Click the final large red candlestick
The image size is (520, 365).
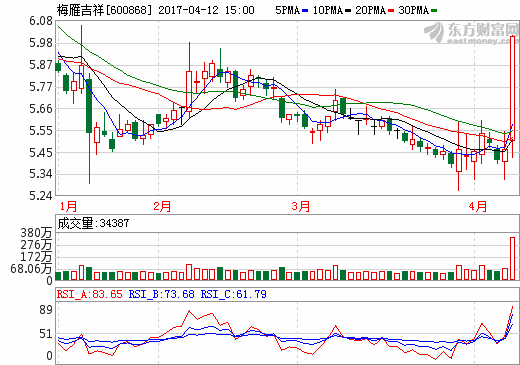click(x=512, y=88)
